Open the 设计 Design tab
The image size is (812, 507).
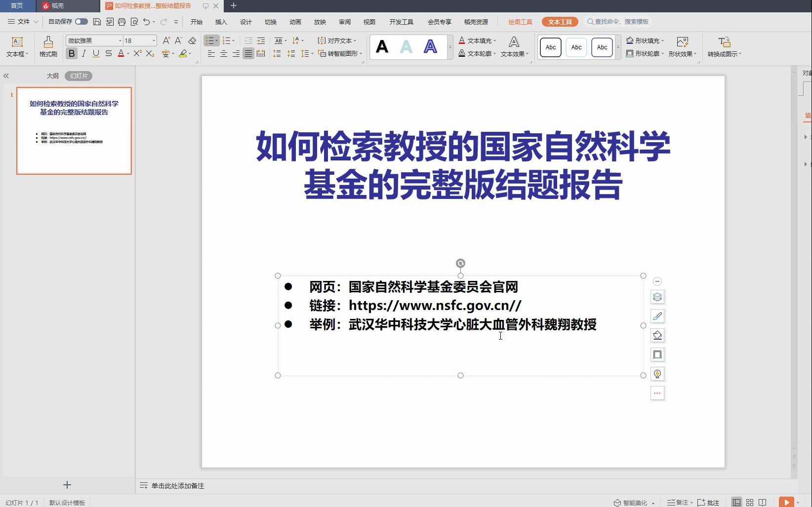[x=245, y=22]
